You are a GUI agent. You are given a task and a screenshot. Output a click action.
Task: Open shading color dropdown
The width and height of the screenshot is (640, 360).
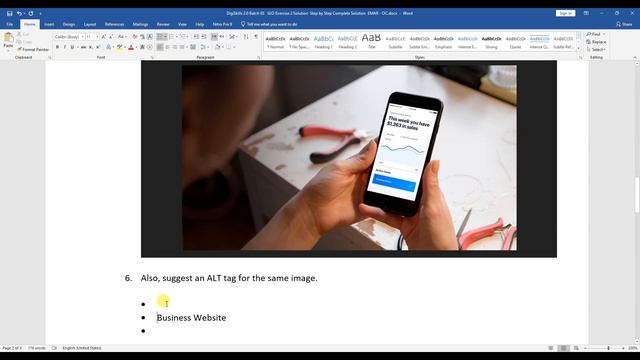223,47
